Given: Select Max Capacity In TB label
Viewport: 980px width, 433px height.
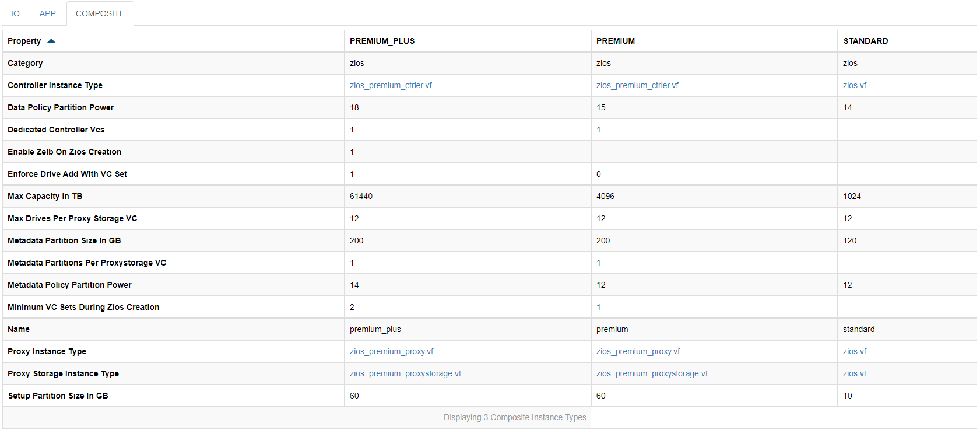Looking at the screenshot, I should click(45, 196).
